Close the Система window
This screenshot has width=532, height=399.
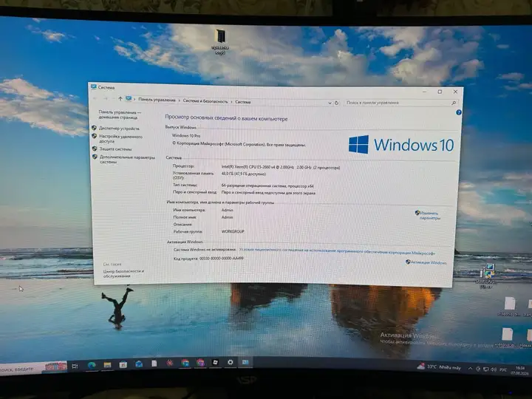[x=456, y=92]
